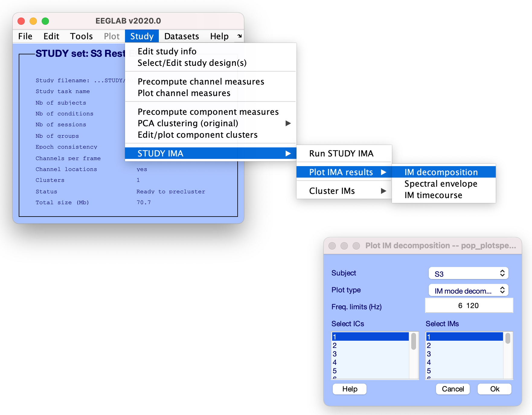
Task: Open the Plot type dropdown
Action: (x=468, y=291)
